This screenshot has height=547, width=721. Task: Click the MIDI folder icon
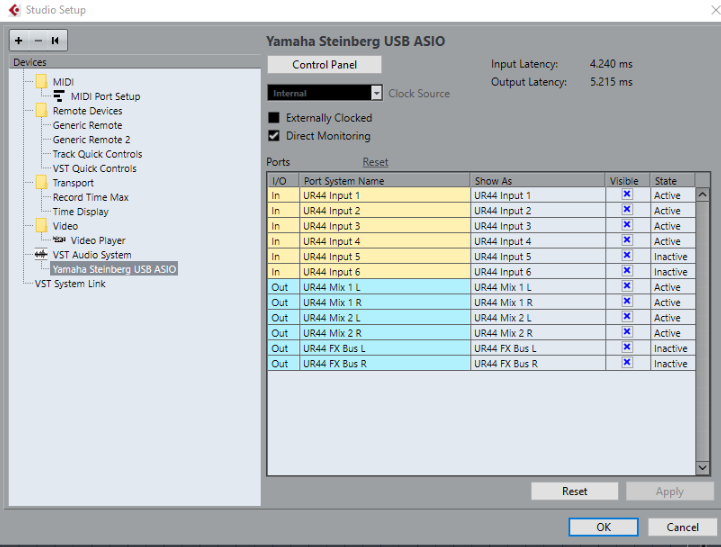point(42,81)
